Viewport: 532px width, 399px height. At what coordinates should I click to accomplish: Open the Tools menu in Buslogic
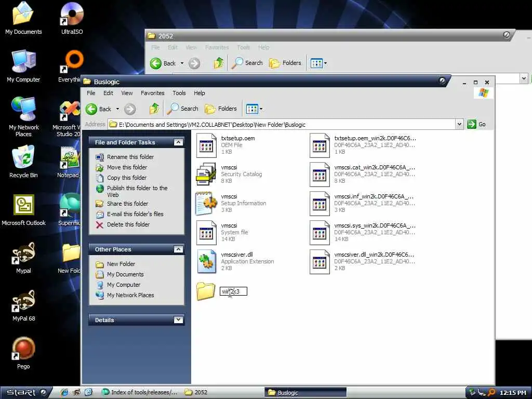[x=179, y=93]
